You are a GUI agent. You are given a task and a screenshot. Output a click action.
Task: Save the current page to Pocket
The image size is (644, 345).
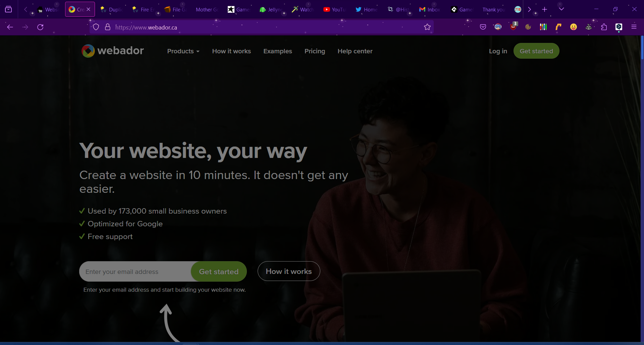coord(483,27)
